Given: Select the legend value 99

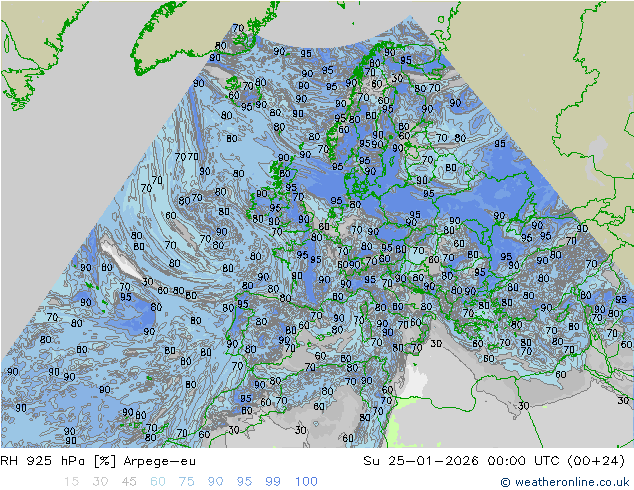Looking at the screenshot, I should click(x=273, y=482).
